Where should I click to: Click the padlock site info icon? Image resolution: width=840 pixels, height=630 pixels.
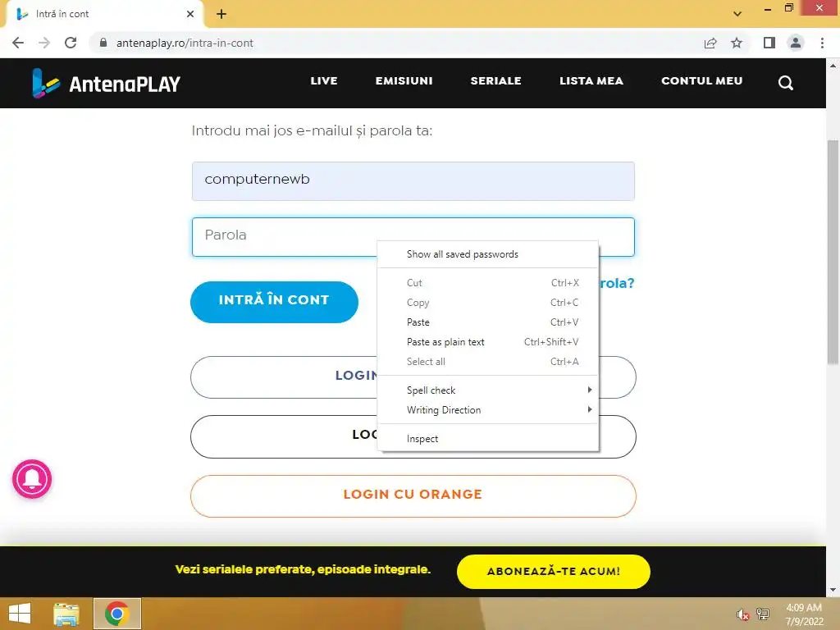[103, 43]
